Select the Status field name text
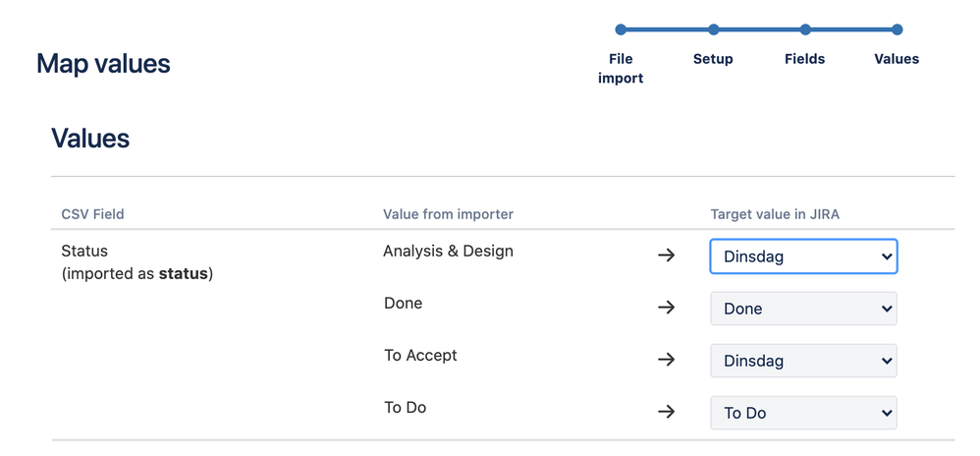 84,251
